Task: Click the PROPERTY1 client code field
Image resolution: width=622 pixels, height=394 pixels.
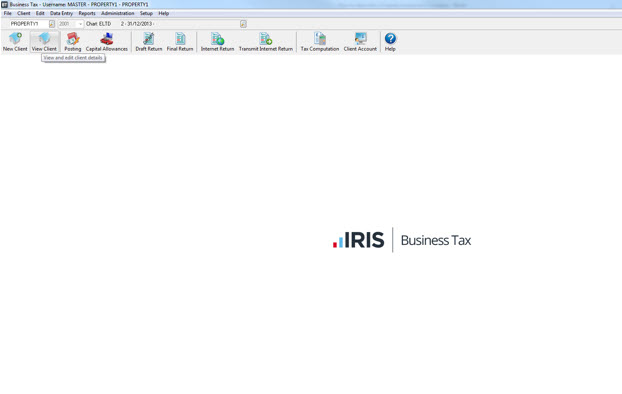Action: pos(29,24)
